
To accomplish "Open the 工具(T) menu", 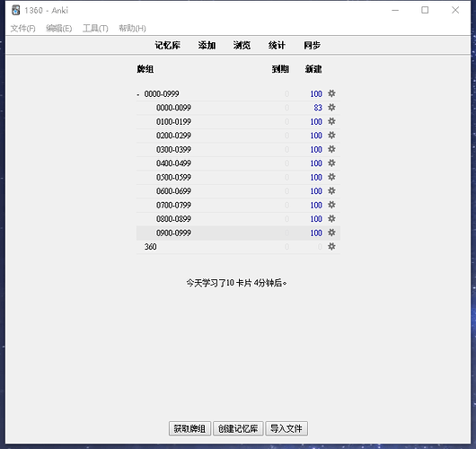I will (x=95, y=28).
